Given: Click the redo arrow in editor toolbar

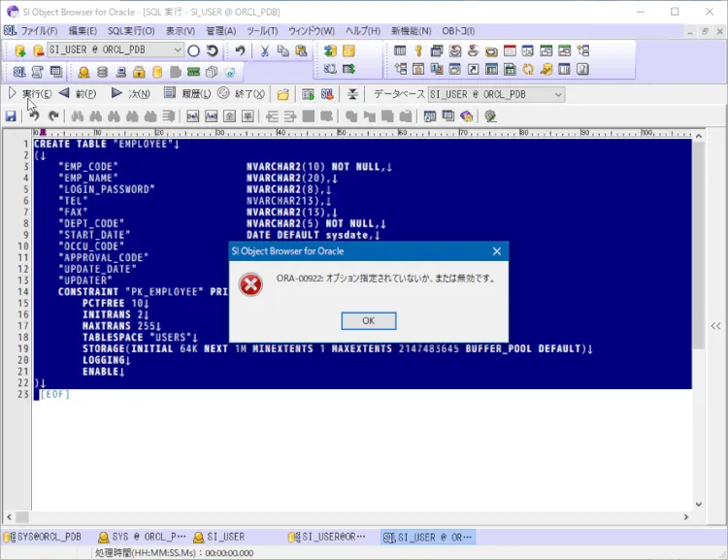Looking at the screenshot, I should click(x=53, y=116).
